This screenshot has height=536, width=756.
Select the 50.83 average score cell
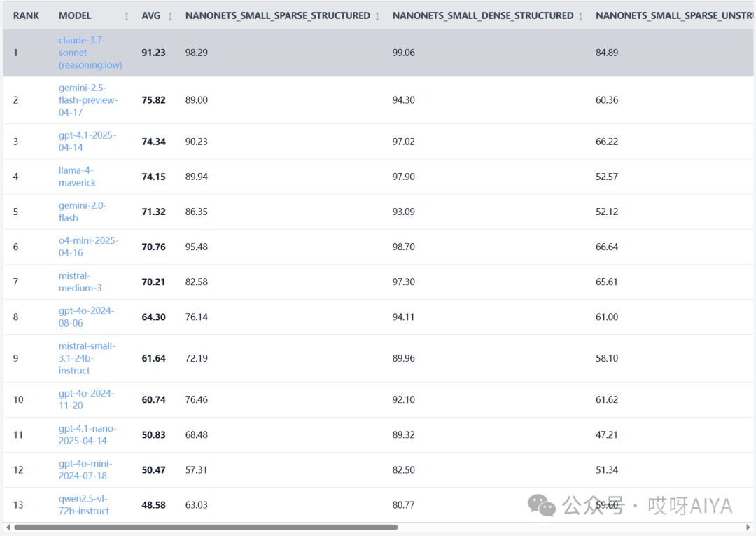tap(154, 434)
